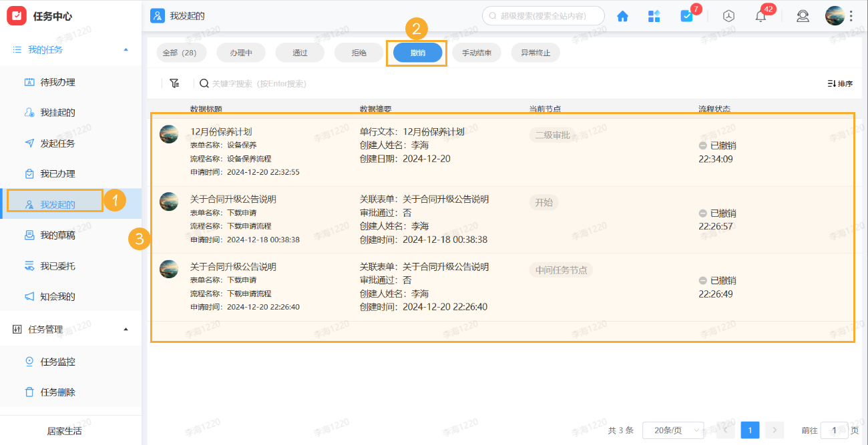Open the notifications bell showing 42
Image resolution: width=868 pixels, height=445 pixels.
(760, 16)
